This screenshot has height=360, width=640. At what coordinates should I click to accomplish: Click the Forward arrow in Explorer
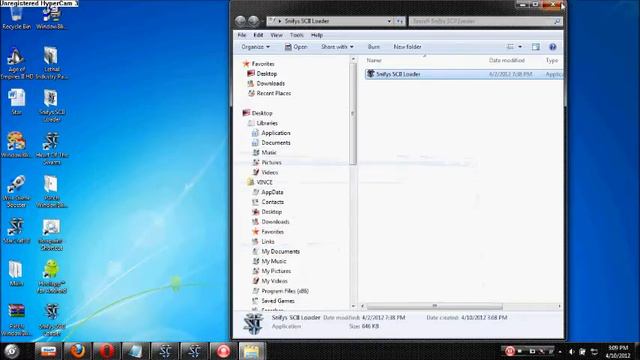(x=253, y=21)
